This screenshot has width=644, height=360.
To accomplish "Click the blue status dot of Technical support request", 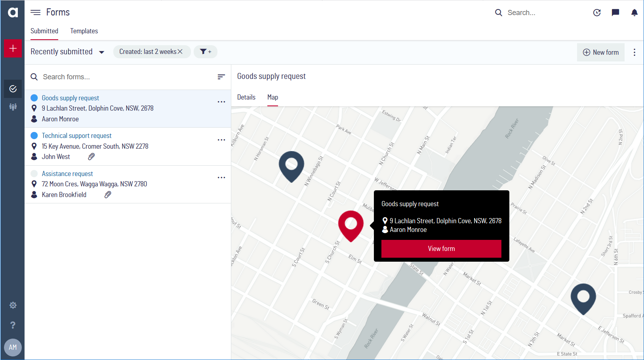I will point(34,136).
